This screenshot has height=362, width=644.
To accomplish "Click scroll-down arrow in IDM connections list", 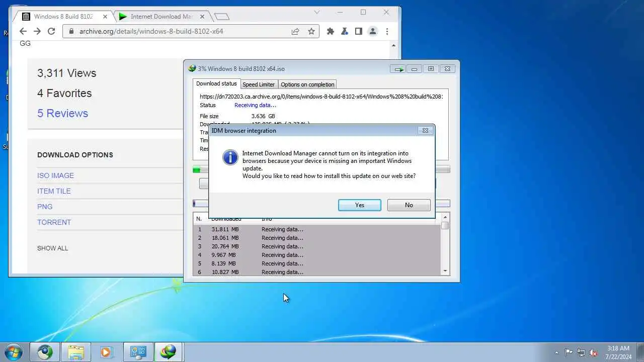I will 445,271.
